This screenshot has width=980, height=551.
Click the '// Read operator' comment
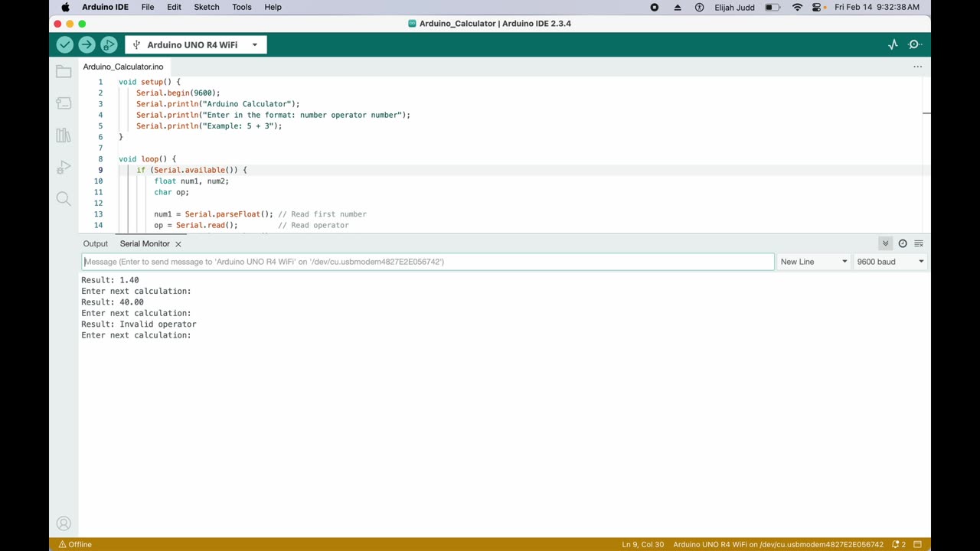pos(313,225)
